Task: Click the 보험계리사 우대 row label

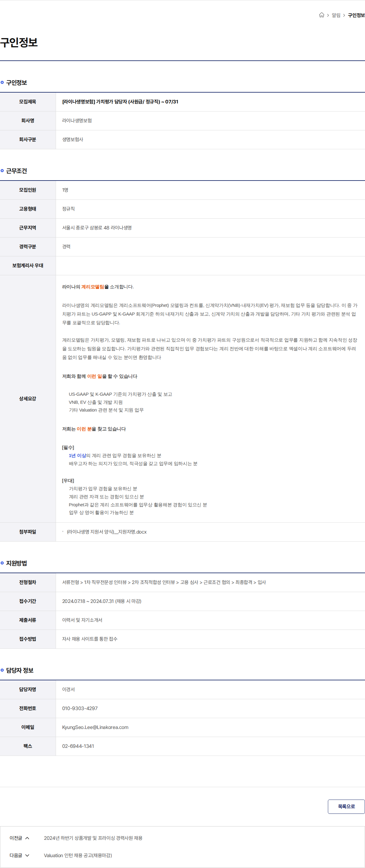Action: (28, 265)
